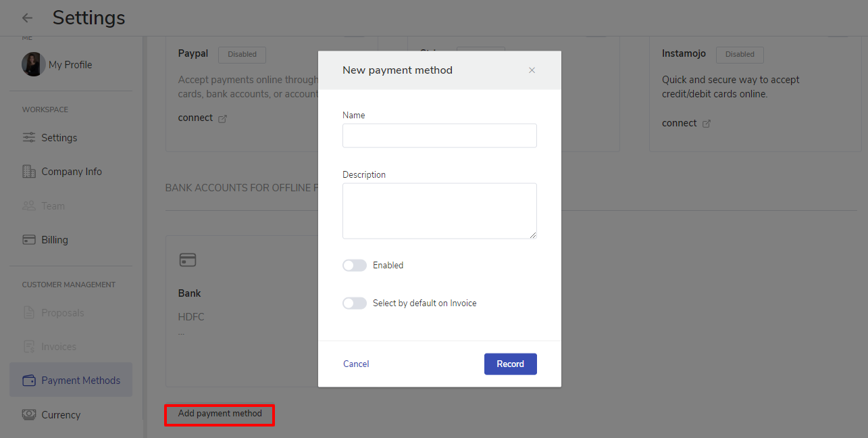Image resolution: width=868 pixels, height=438 pixels.
Task: Click the Description text area
Action: click(439, 210)
